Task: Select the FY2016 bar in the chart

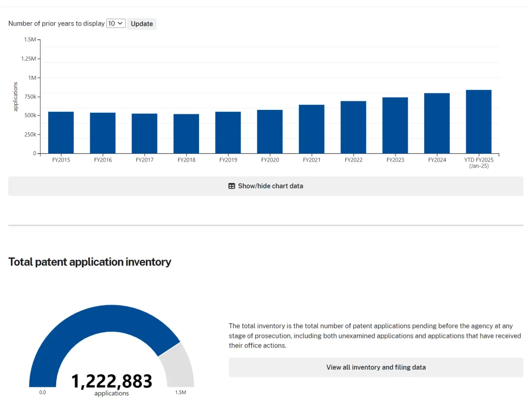Action: click(x=103, y=133)
